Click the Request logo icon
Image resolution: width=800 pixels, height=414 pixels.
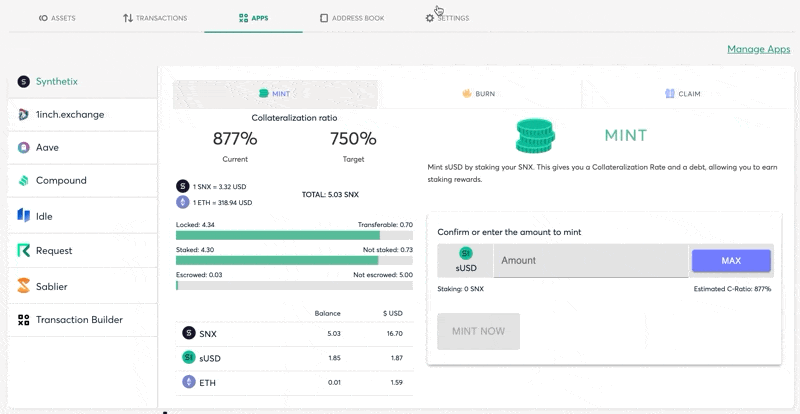23,250
